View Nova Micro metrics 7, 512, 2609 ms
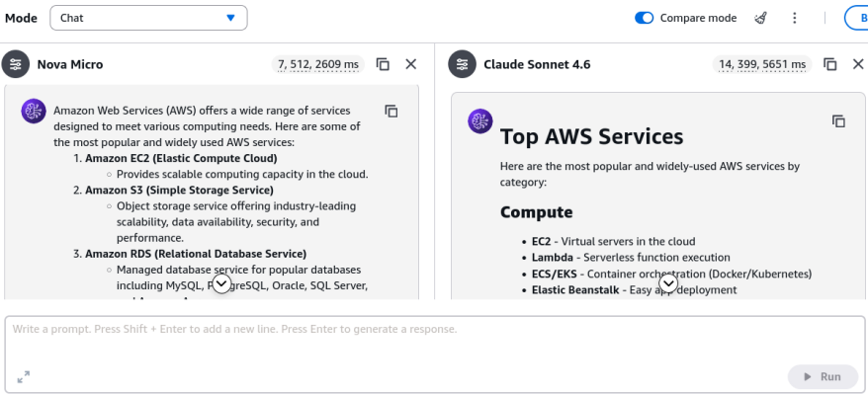Screen dimensions: 868x395 coord(317,65)
